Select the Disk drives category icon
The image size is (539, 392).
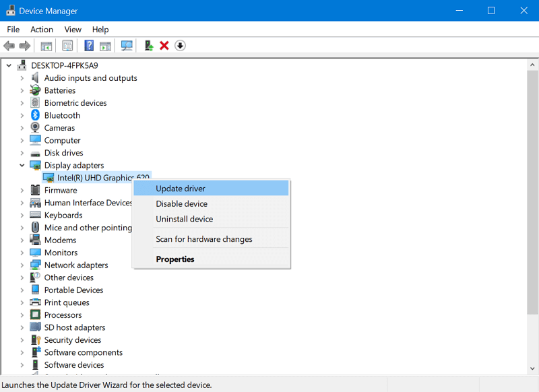tap(35, 153)
